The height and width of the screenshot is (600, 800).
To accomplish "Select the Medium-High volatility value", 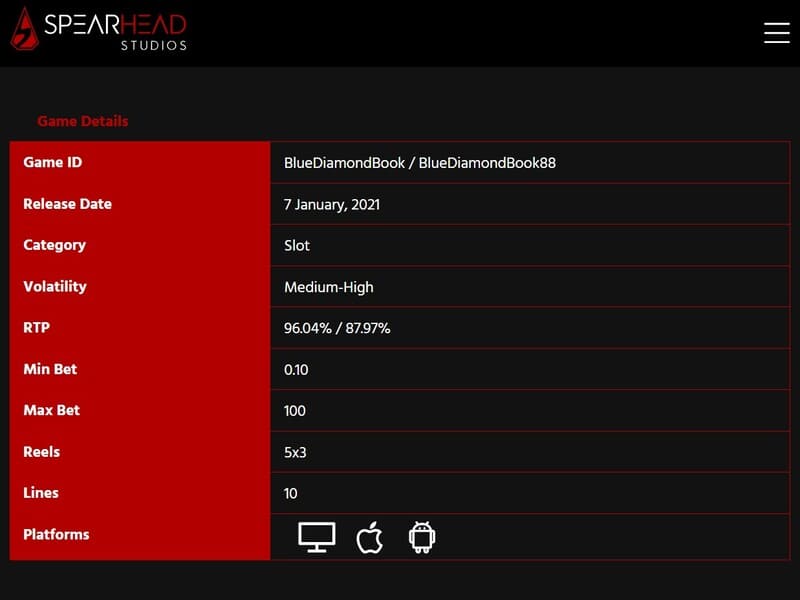I will 329,287.
